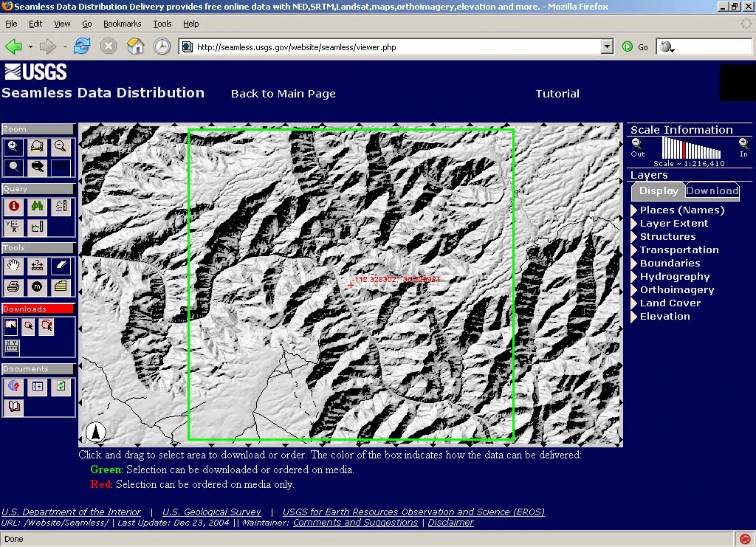
Task: Open the book icon under Documents
Action: 13,407
